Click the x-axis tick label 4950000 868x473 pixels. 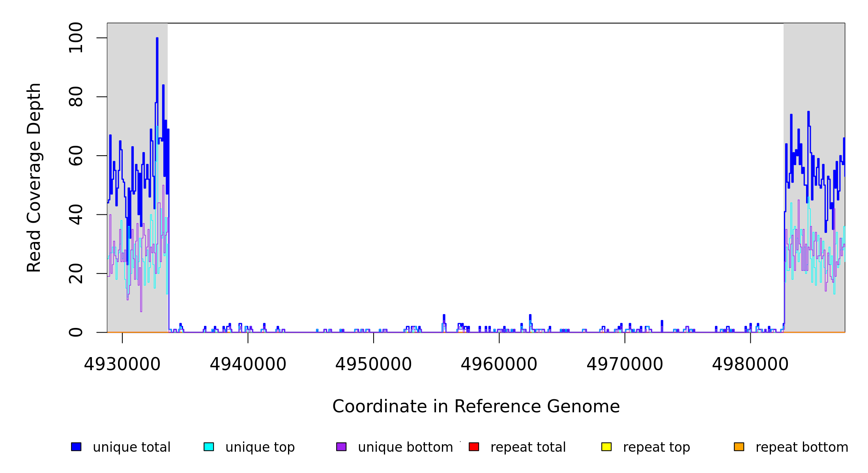pos(374,364)
